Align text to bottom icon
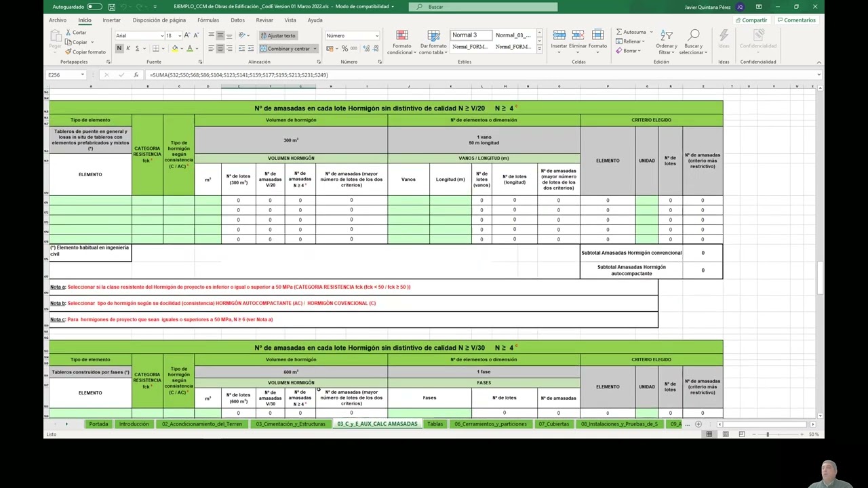Image resolution: width=868 pixels, height=488 pixels. tap(229, 35)
